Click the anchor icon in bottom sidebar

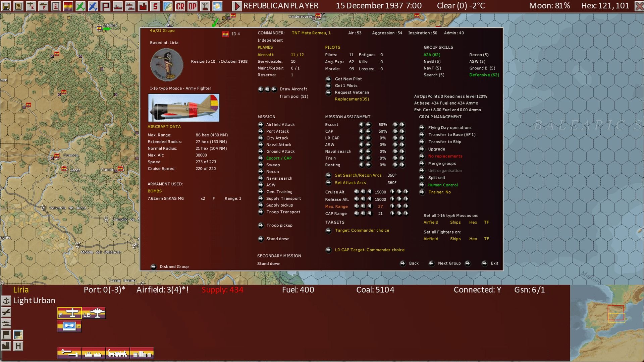[6, 301]
